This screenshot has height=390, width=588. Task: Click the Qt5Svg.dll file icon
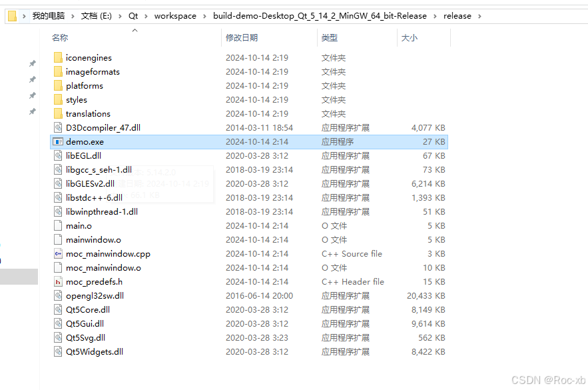pyautogui.click(x=58, y=337)
